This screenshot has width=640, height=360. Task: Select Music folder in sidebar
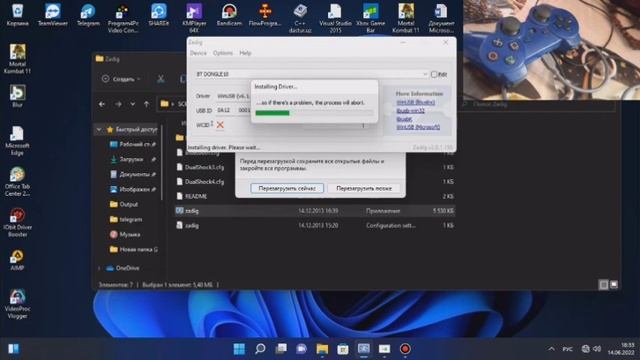tap(125, 234)
